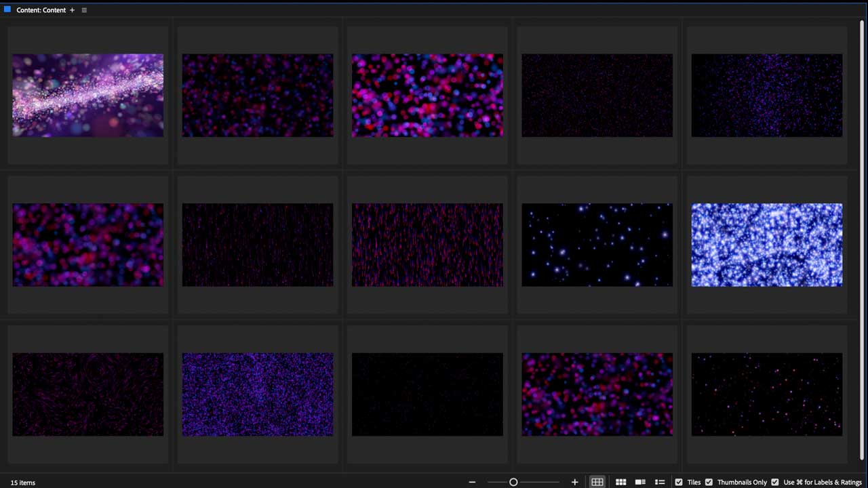
Task: Select the bright blue-white sparkle thumbnail
Action: (766, 245)
